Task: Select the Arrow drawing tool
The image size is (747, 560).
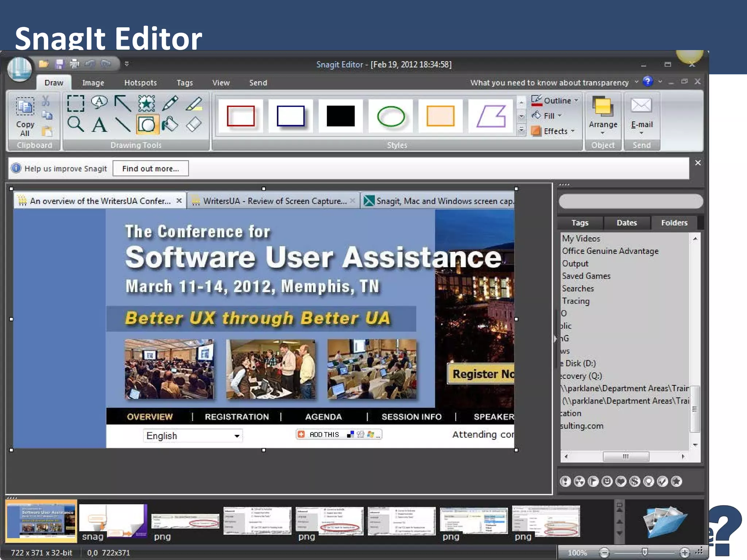Action: pos(123,104)
